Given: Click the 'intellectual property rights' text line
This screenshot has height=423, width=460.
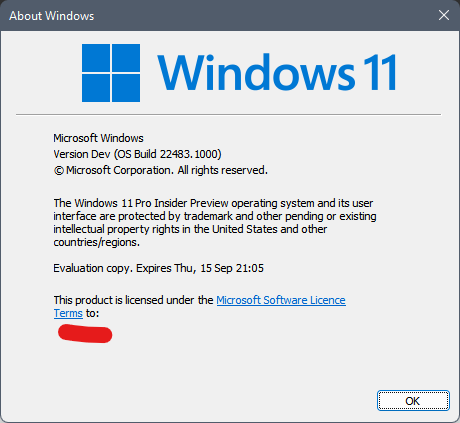Looking at the screenshot, I should coord(190,229).
